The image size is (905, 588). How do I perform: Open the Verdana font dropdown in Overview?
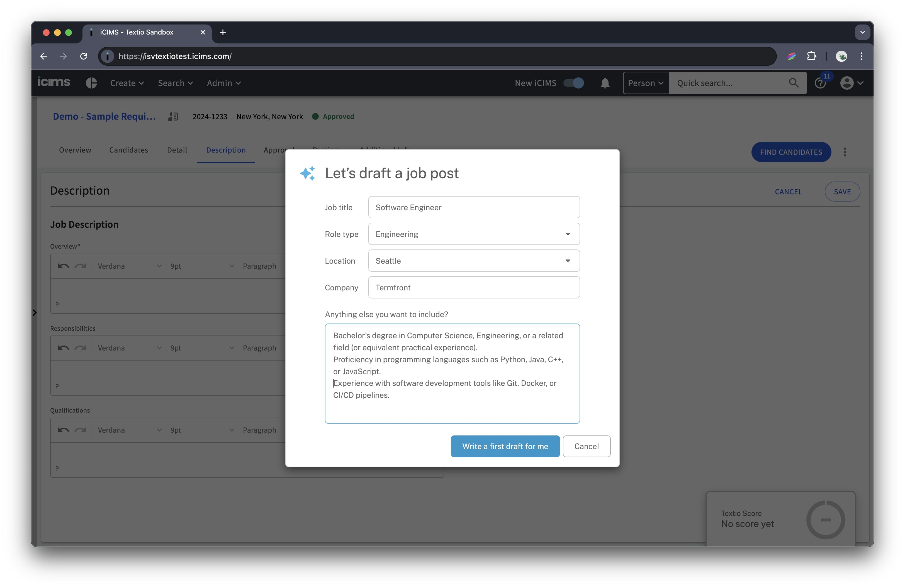coord(129,266)
